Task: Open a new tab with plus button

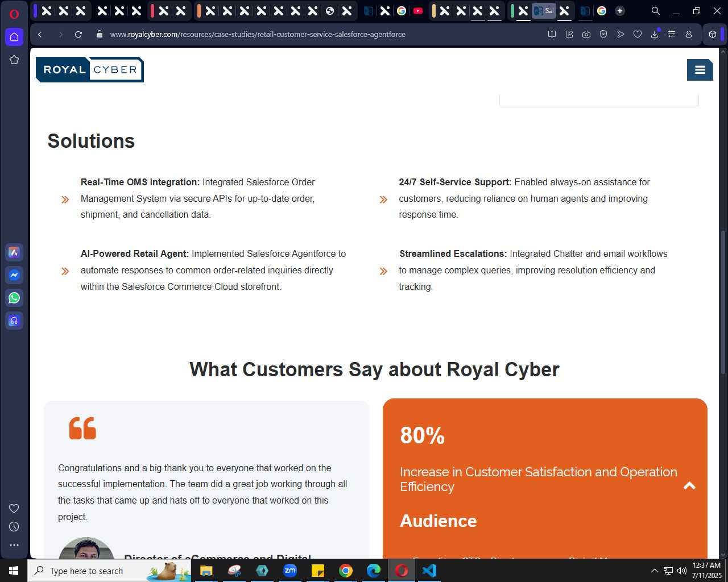Action: 620,11
